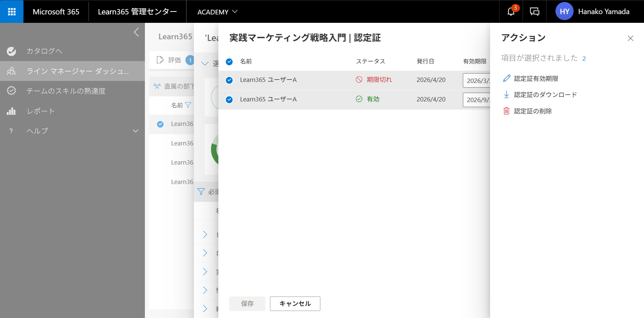This screenshot has width=644, height=318.
Task: Collapse the left navigation with the arrow
Action: click(x=136, y=32)
